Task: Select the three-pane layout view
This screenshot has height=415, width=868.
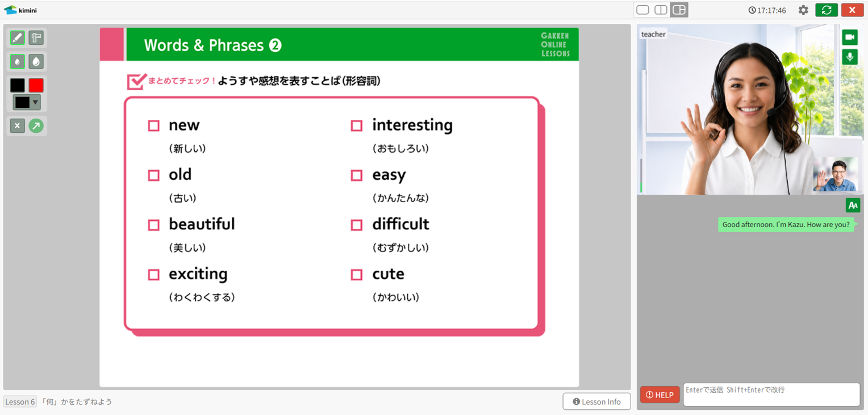Action: (x=679, y=10)
